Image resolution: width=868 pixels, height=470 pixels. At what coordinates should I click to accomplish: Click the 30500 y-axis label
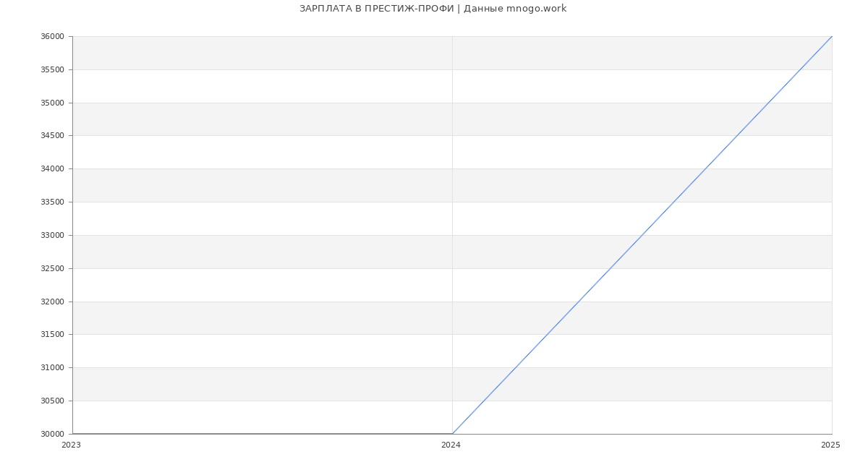click(52, 401)
